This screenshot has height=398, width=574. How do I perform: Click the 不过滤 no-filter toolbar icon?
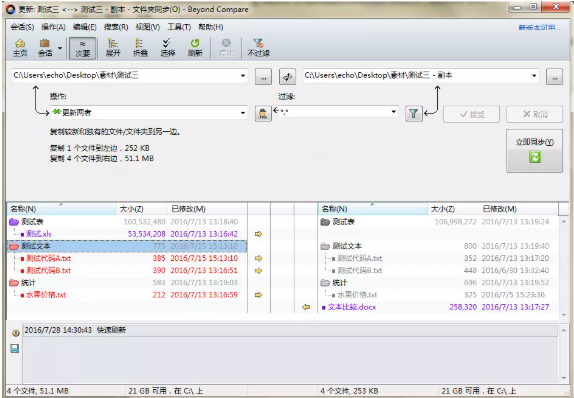pos(258,48)
